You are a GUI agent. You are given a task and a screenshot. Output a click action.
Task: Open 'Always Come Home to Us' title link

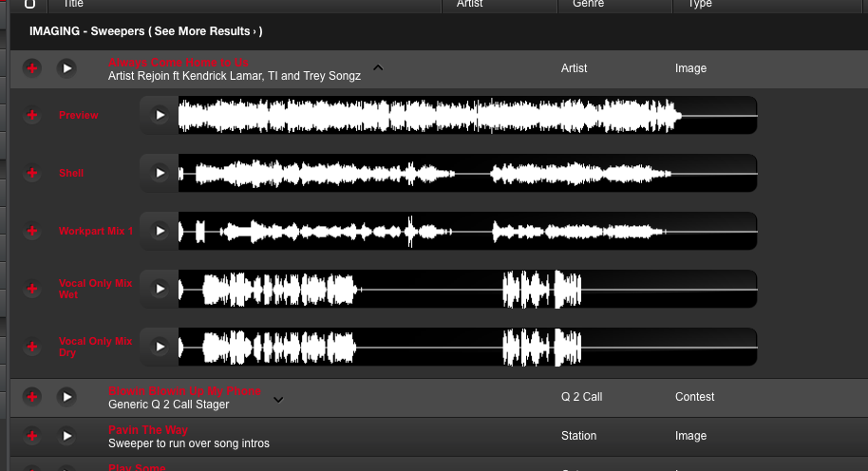179,63
